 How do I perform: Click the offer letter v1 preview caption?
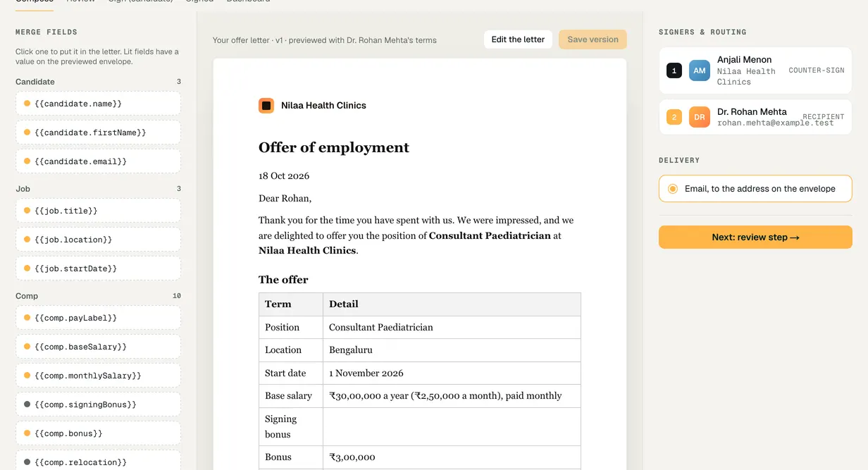pos(325,40)
